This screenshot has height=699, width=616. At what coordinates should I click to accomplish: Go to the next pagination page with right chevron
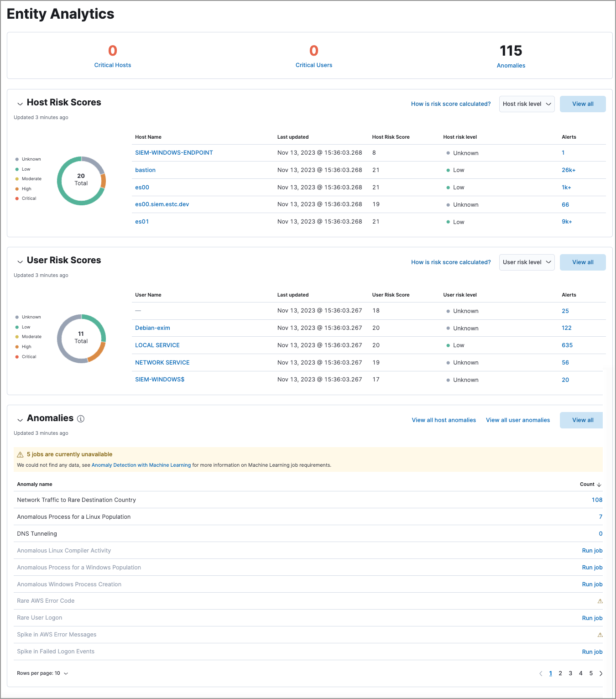601,673
